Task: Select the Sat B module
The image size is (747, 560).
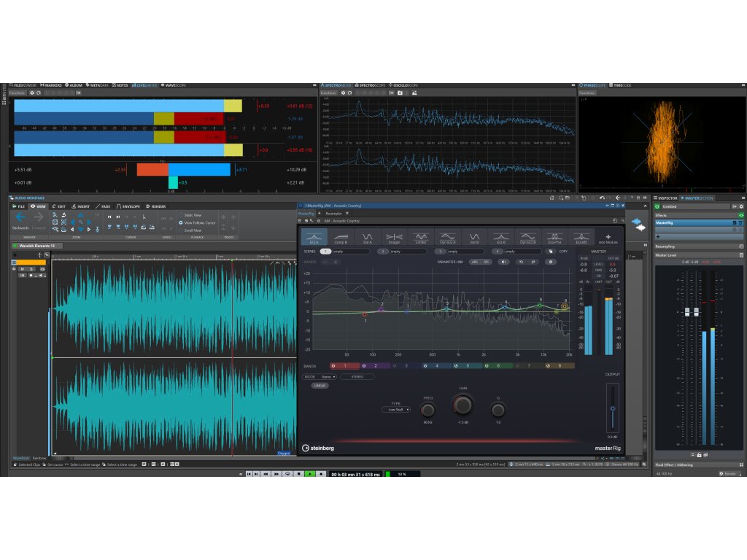Action: [474, 238]
